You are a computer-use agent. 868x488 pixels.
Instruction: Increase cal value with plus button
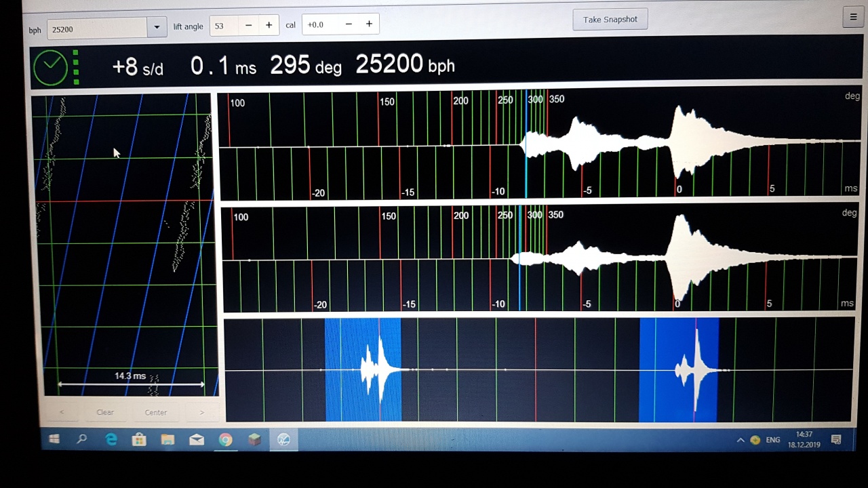pyautogui.click(x=369, y=24)
